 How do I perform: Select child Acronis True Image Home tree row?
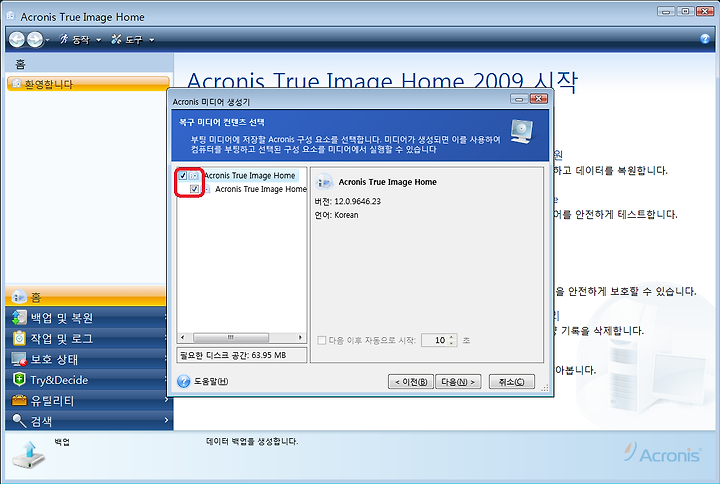260,189
